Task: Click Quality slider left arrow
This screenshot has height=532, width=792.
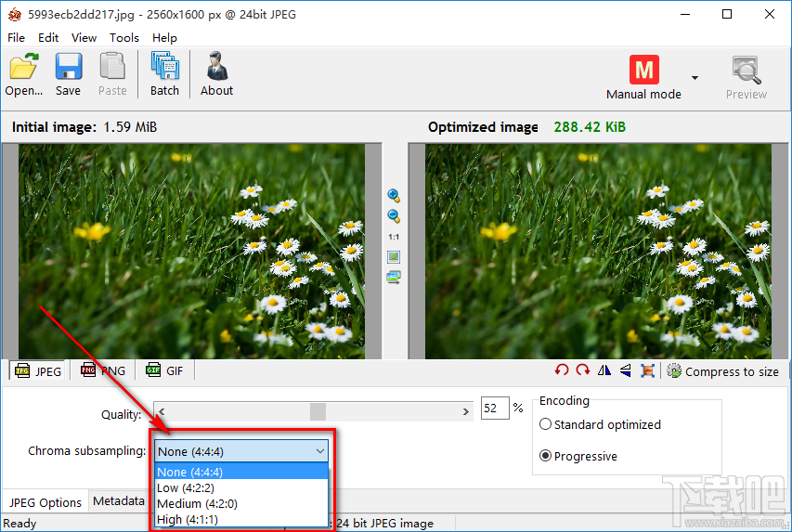Action: tap(162, 411)
